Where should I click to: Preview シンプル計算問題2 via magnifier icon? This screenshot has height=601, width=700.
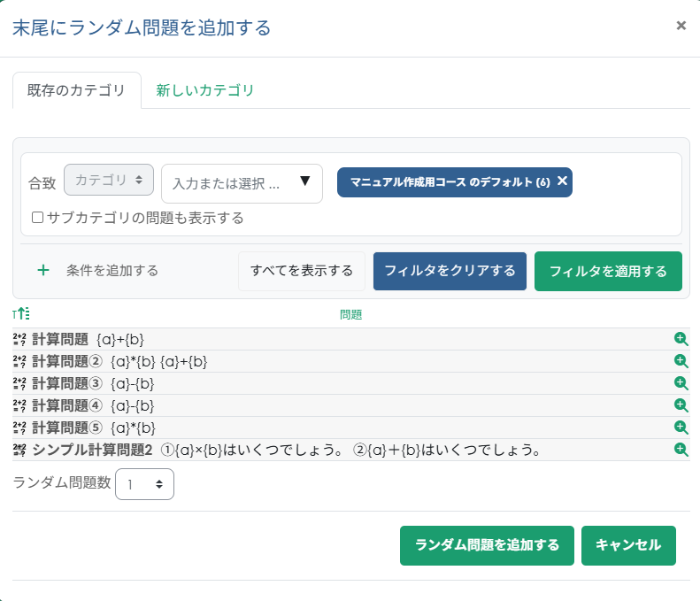[x=681, y=450]
